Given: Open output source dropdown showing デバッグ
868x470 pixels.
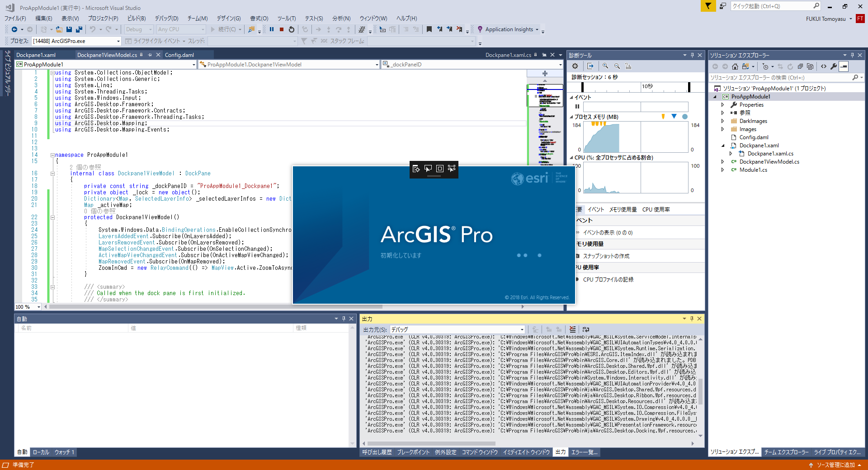Looking at the screenshot, I should [458, 329].
